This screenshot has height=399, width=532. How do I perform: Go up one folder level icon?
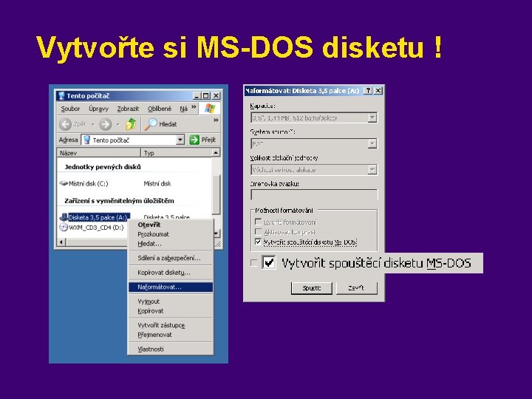(x=131, y=124)
